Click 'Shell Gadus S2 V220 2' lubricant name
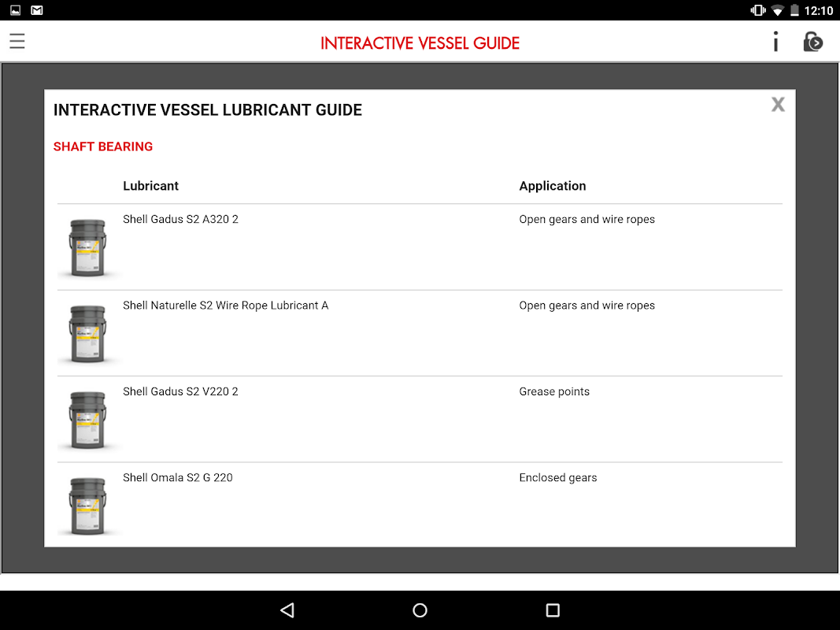 coord(180,391)
